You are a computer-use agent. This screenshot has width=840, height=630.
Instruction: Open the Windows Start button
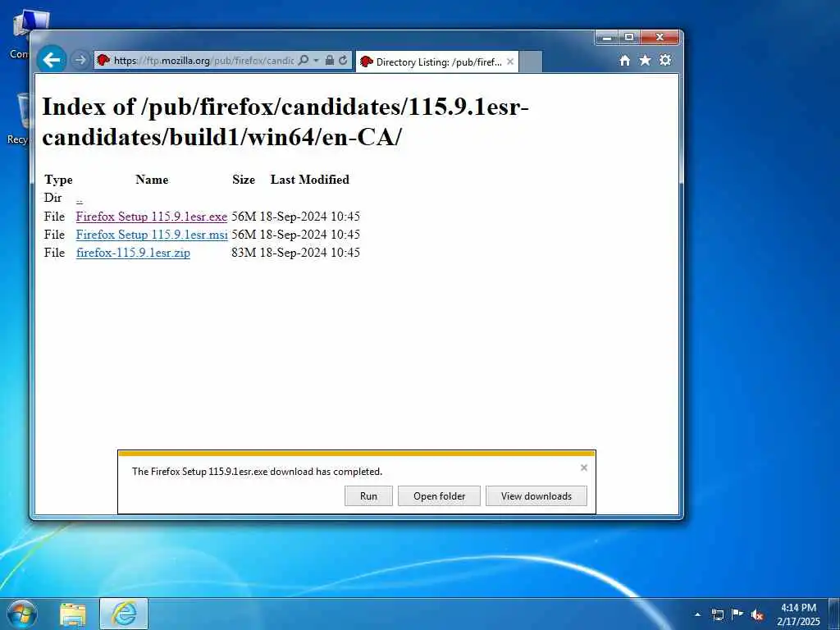(x=22, y=614)
